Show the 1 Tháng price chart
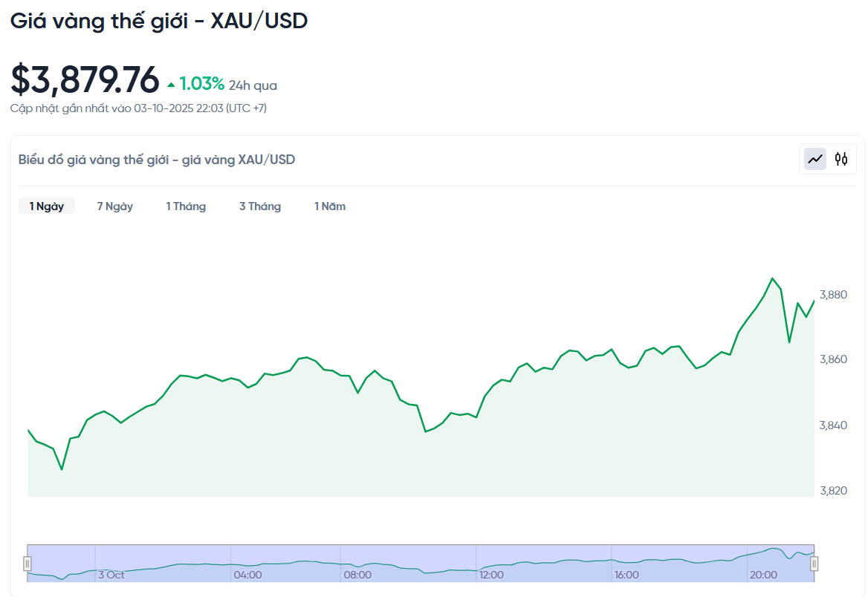 coord(186,206)
